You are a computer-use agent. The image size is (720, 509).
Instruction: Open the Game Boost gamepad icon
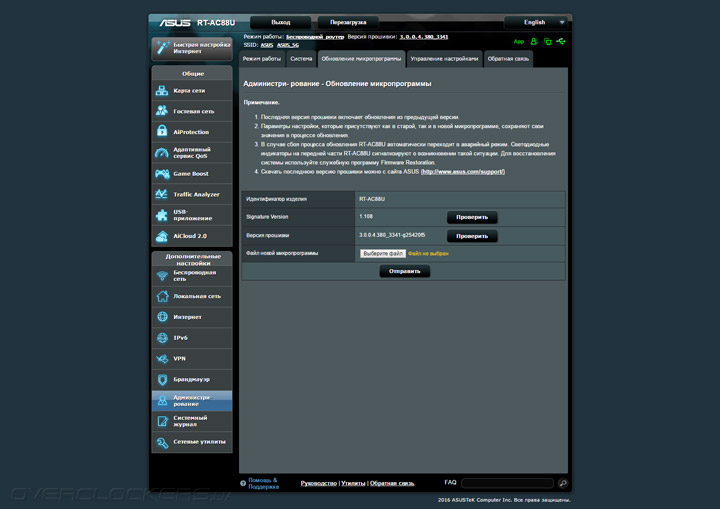click(162, 174)
